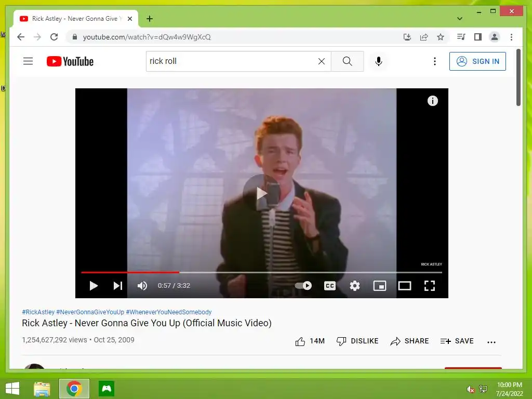This screenshot has height=399, width=532.
Task: Install app icon in address bar
Action: point(407,37)
